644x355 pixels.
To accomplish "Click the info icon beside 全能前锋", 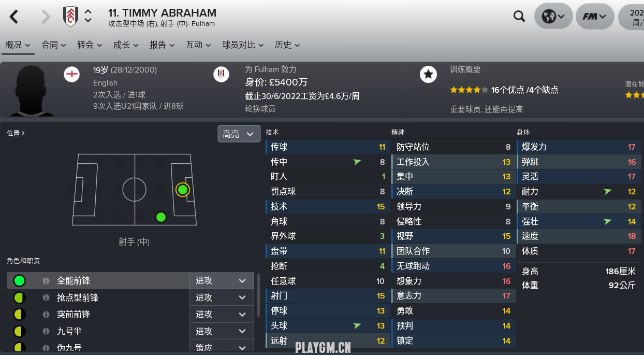I will (46, 280).
